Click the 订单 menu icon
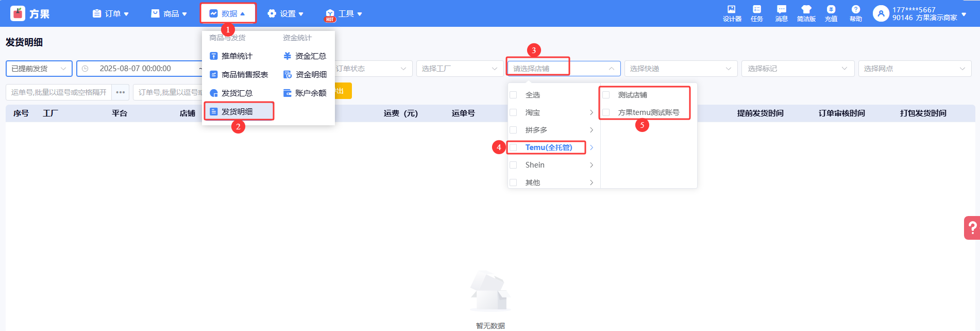 [x=97, y=14]
